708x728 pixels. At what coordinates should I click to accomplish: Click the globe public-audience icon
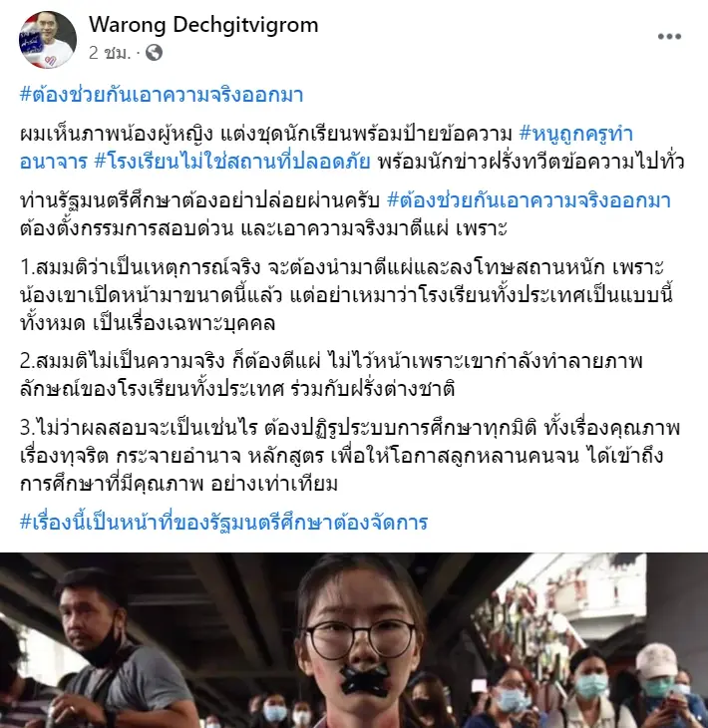[x=155, y=53]
